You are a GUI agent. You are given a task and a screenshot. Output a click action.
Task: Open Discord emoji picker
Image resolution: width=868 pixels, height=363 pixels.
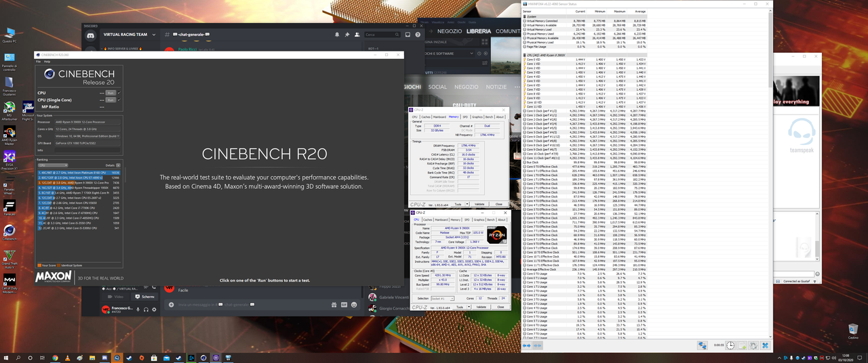pyautogui.click(x=354, y=305)
